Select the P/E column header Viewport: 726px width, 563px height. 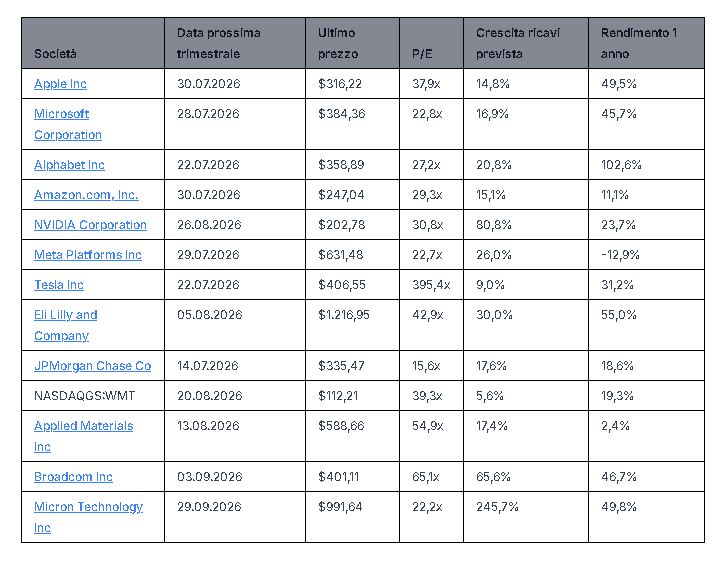(432, 43)
